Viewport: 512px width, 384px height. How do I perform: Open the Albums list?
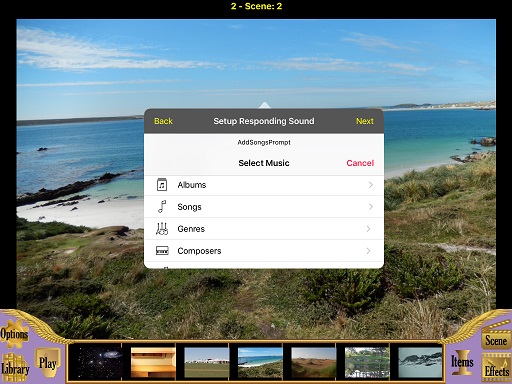[x=264, y=185]
